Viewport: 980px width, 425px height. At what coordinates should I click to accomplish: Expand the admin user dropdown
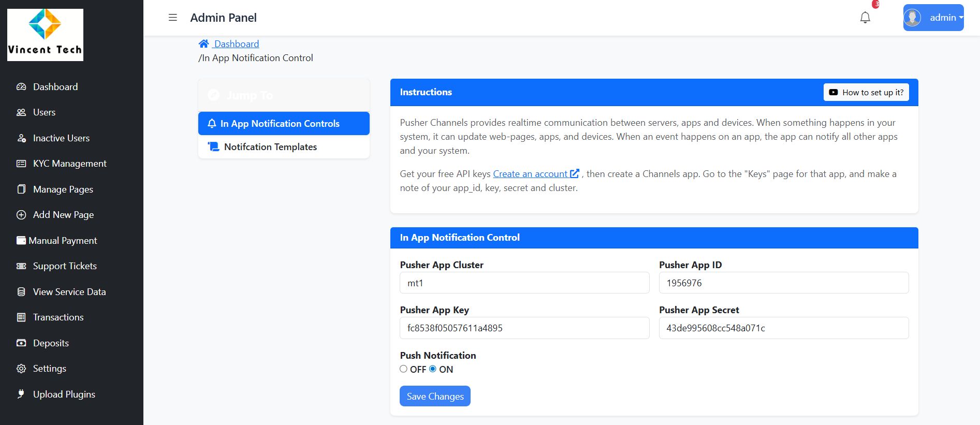tap(933, 18)
